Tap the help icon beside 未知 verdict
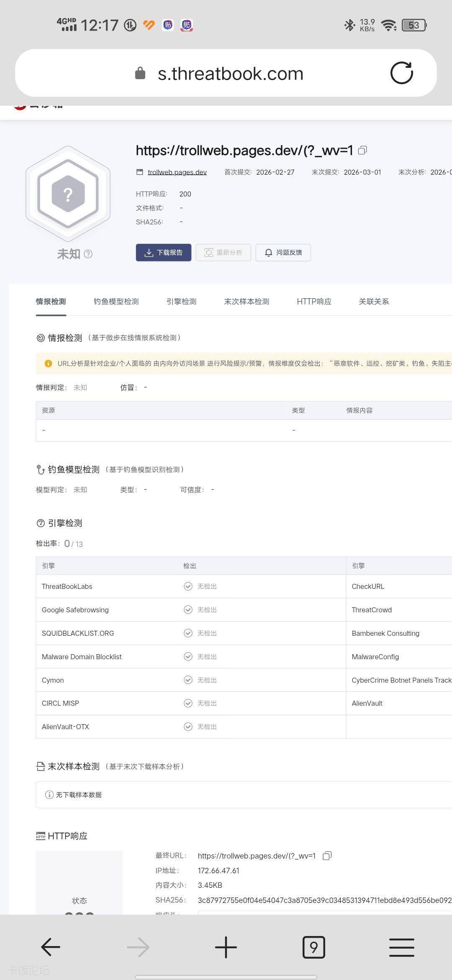 tap(88, 254)
